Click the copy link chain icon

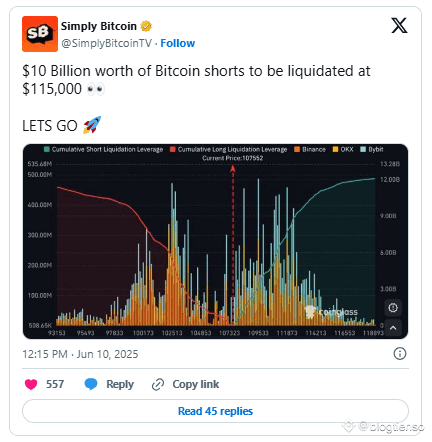[x=158, y=384]
